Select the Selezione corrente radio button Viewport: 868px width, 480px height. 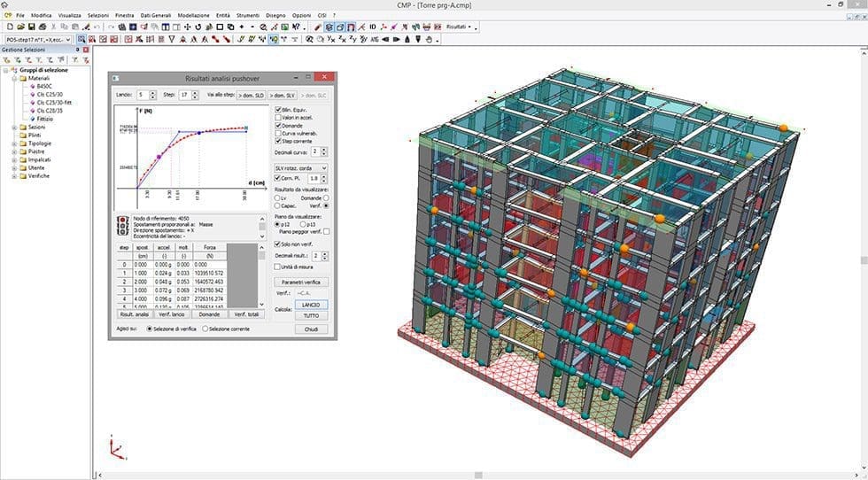pos(206,328)
